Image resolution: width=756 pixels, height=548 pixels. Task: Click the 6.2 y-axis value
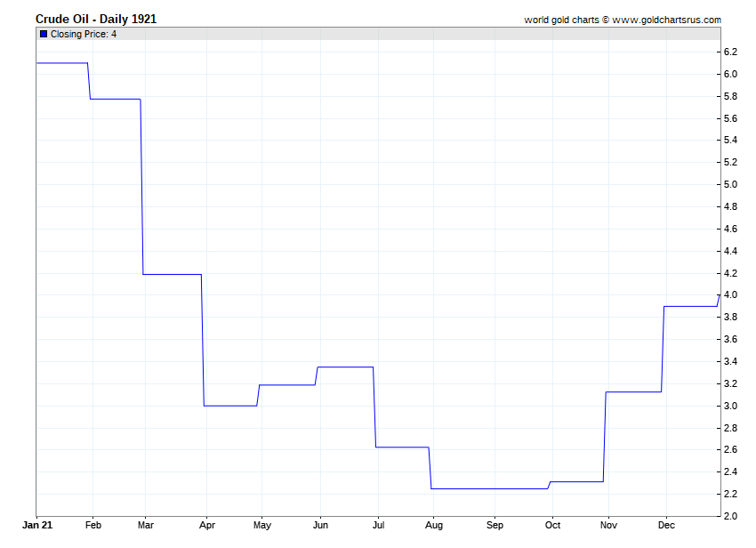coord(730,52)
